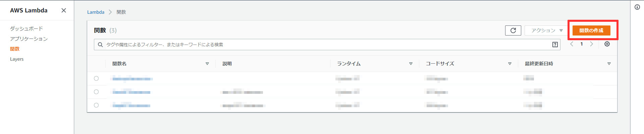This screenshot has height=134, width=644.
Task: Select the first function radio button
Action: tap(96, 78)
